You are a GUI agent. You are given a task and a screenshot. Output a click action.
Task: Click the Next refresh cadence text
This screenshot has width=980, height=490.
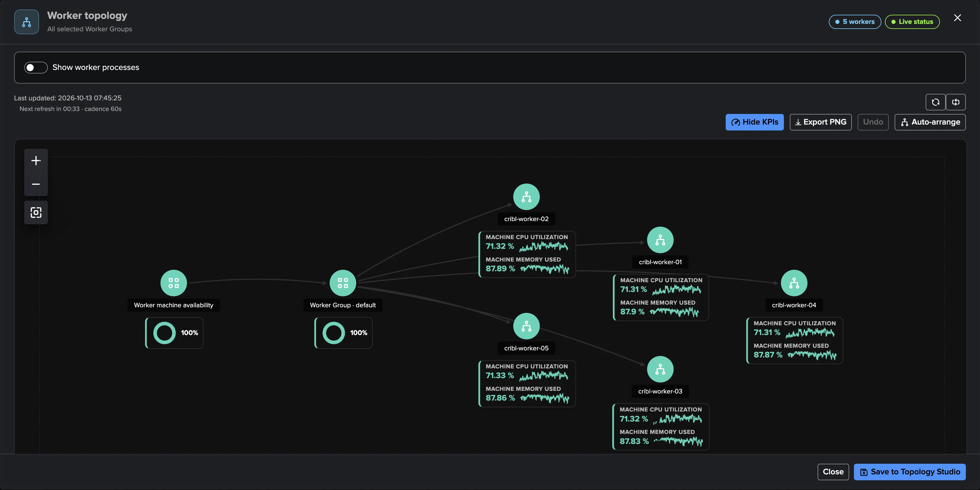pos(70,109)
